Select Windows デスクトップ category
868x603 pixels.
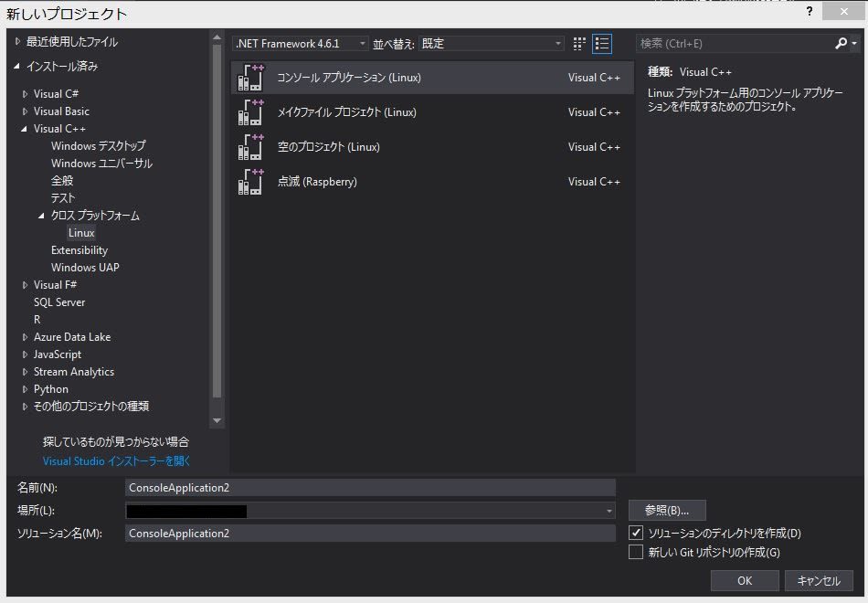(99, 145)
